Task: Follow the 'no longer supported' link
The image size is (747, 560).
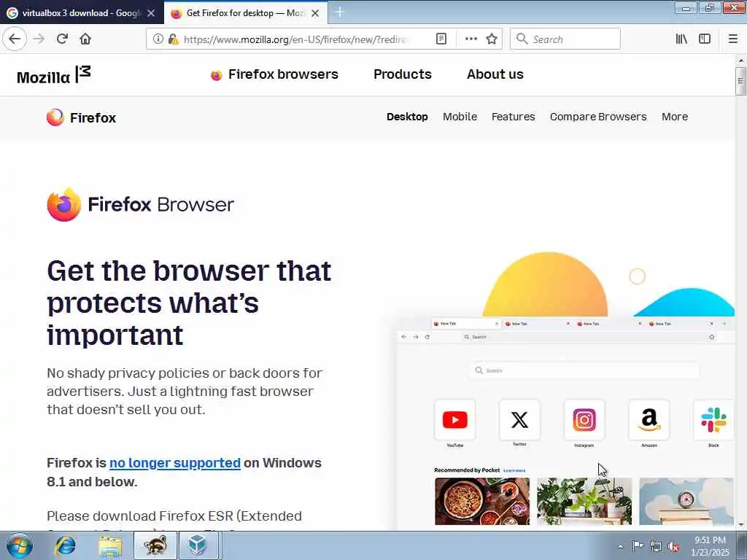Action: point(175,463)
